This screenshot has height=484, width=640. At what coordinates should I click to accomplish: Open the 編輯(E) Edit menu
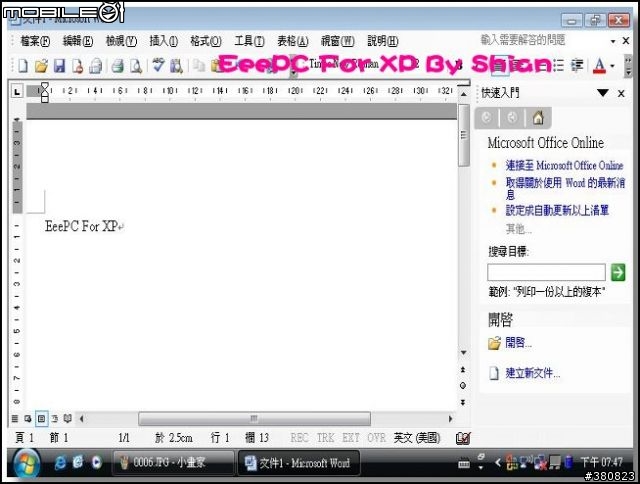point(78,41)
